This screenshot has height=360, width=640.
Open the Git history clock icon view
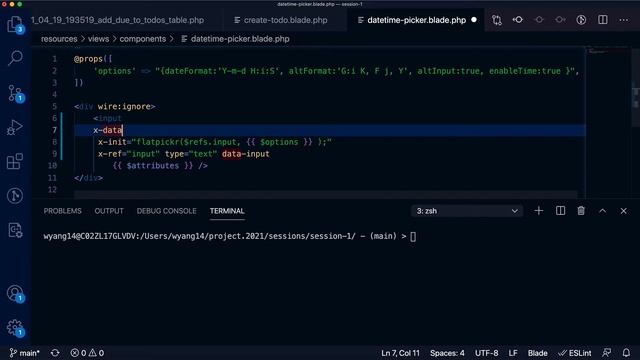coord(15,196)
